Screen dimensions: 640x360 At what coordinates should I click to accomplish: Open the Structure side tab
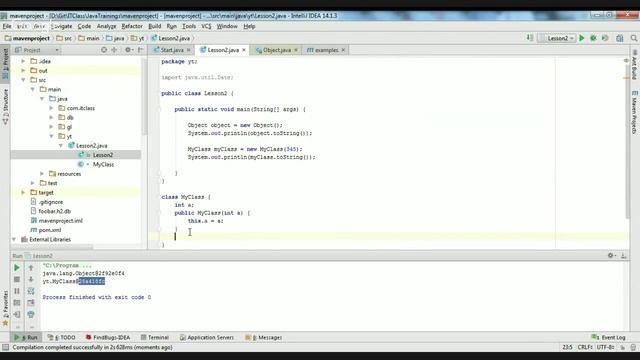point(5,106)
